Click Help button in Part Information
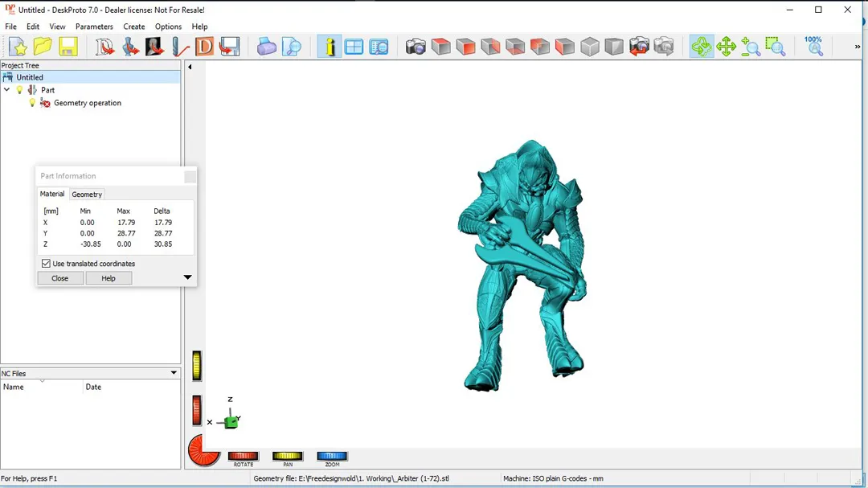This screenshot has height=488, width=868. (x=108, y=278)
